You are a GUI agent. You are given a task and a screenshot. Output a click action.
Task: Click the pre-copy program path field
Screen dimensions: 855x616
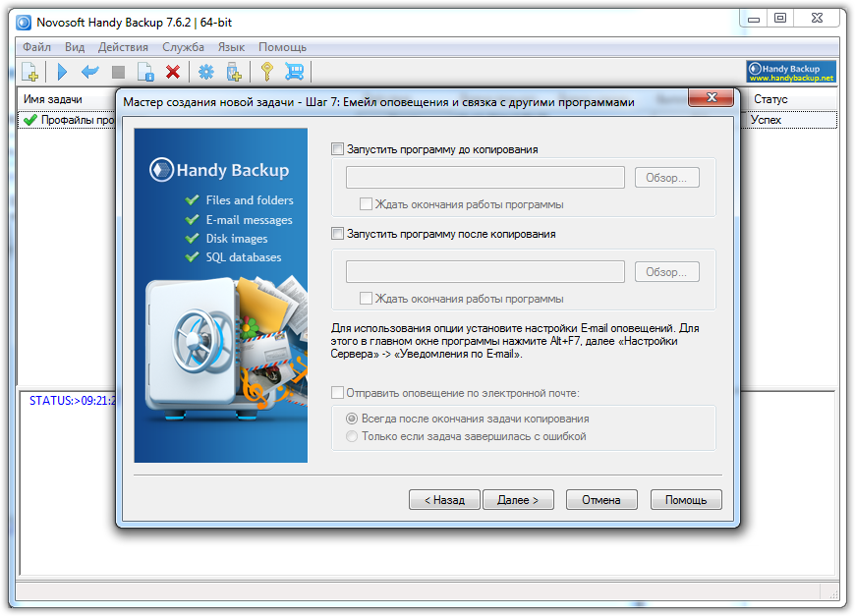pyautogui.click(x=485, y=177)
